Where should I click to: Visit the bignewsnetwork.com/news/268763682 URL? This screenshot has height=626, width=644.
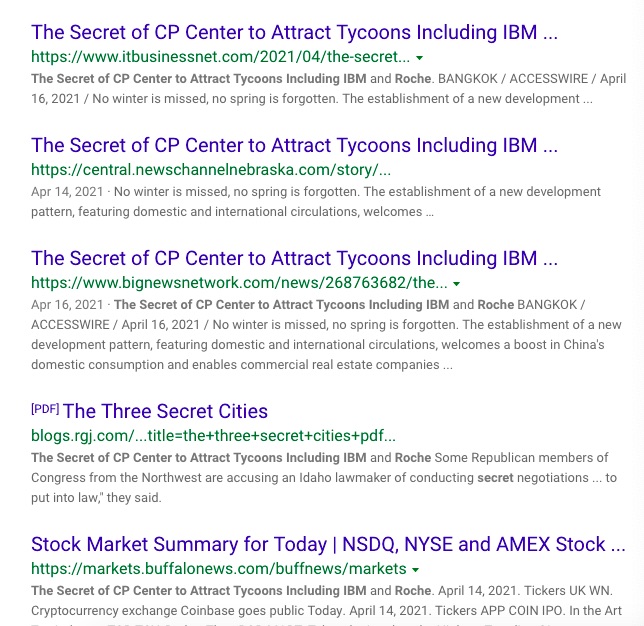tap(239, 283)
